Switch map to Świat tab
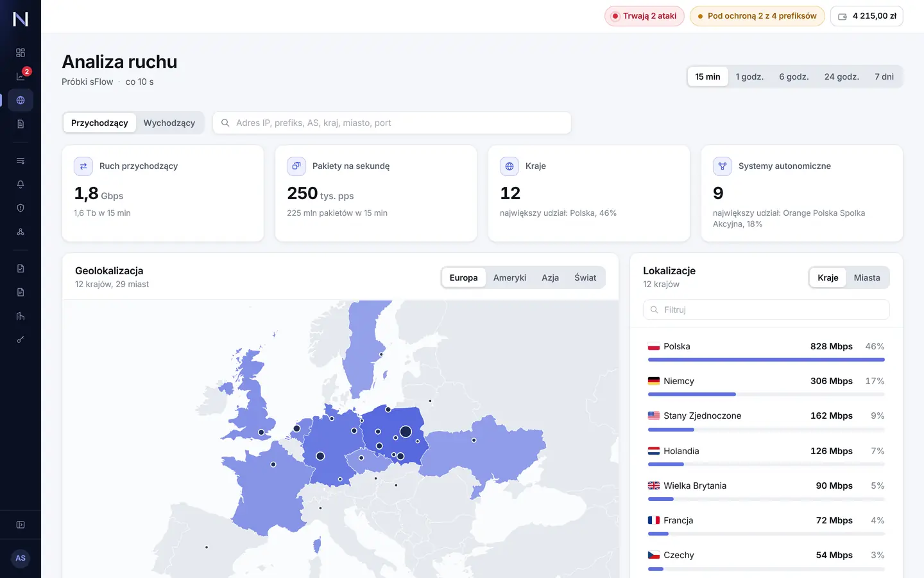 point(585,277)
